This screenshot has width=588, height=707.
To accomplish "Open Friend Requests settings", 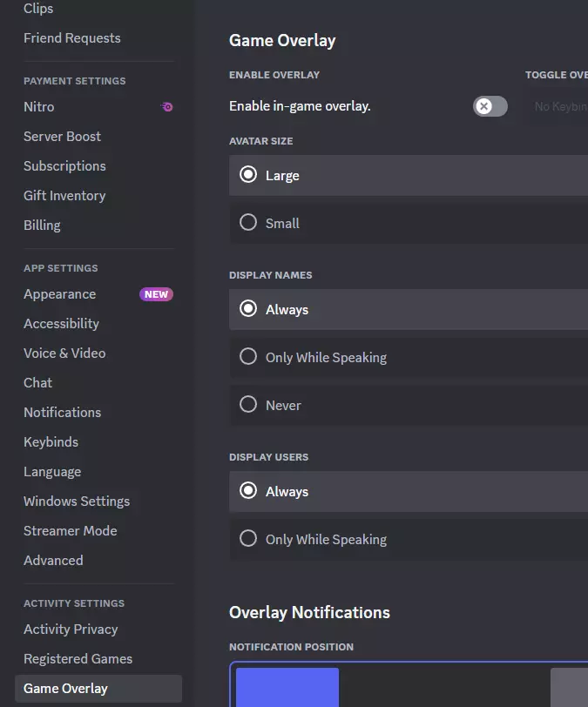I will tap(72, 38).
